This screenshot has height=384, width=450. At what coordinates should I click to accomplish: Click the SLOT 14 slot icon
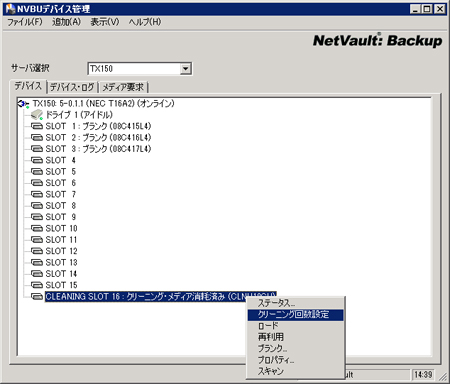click(x=37, y=274)
